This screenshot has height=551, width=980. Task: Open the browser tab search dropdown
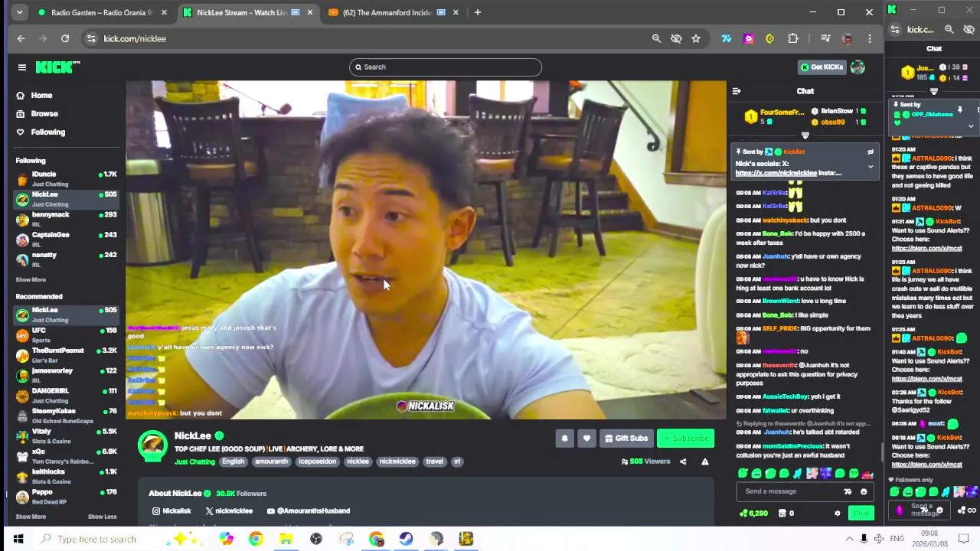pyautogui.click(x=19, y=12)
